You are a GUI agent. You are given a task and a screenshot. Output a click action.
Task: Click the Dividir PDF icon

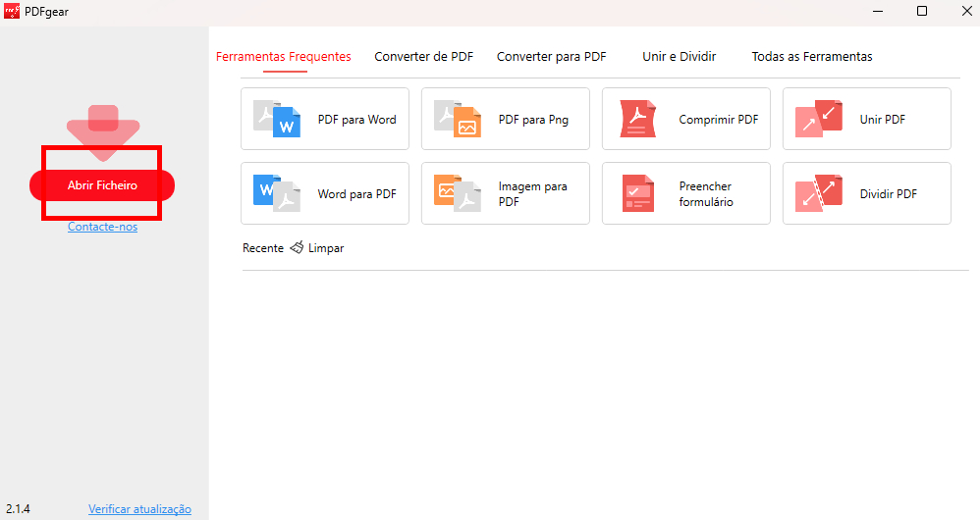click(x=819, y=193)
